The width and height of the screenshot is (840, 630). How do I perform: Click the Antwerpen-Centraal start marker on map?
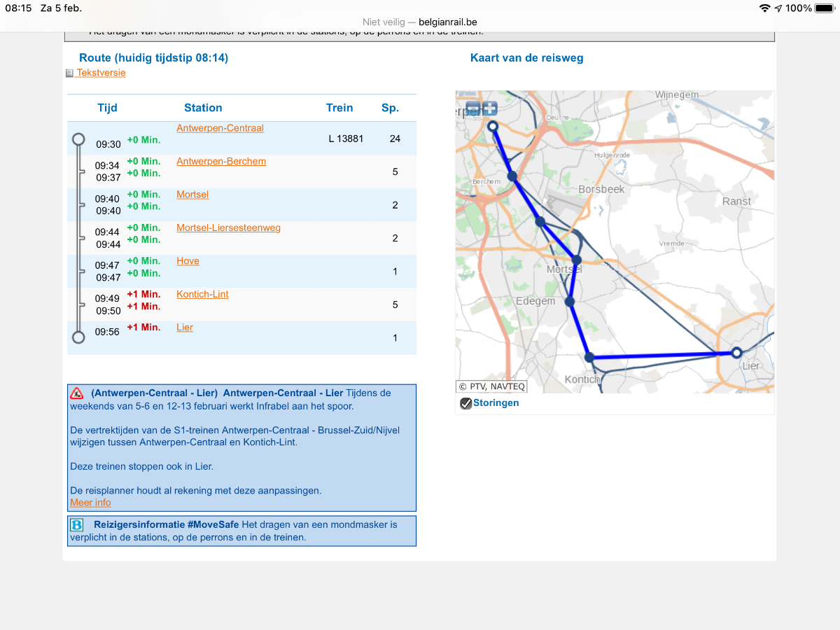point(492,127)
